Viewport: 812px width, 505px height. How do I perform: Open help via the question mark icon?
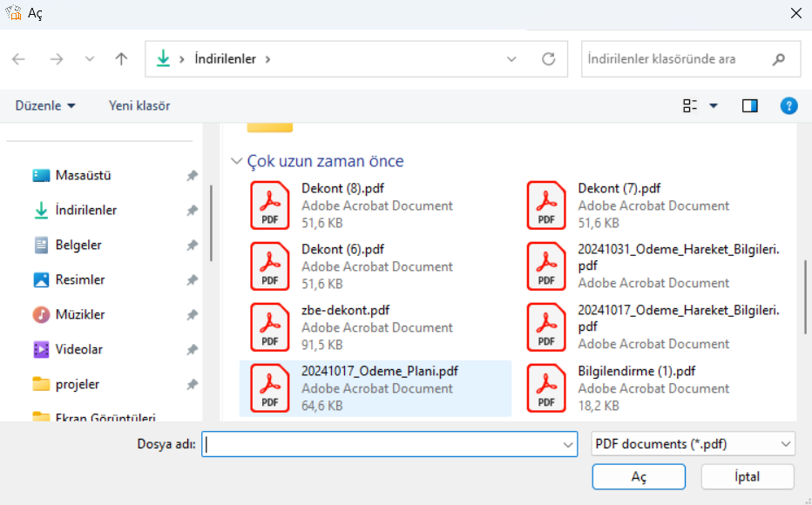pos(789,105)
